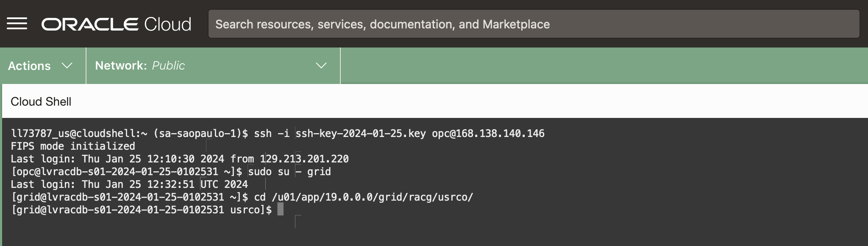Viewport: 868px width, 246px height.
Task: Click the 'sudo su - grid' command text
Action: pyautogui.click(x=289, y=172)
